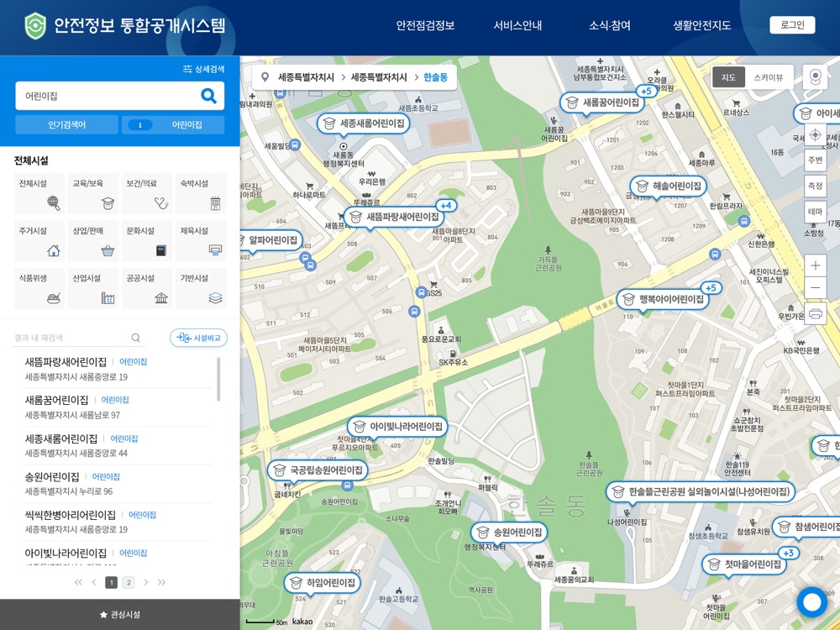Image resolution: width=840 pixels, height=630 pixels.
Task: Expand the +5 cluster near 행복아이어린이집
Action: [711, 288]
